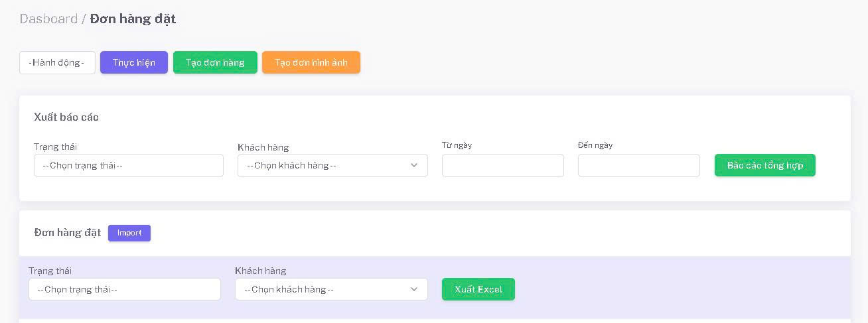Click the purple Import button
This screenshot has width=868, height=323.
129,233
